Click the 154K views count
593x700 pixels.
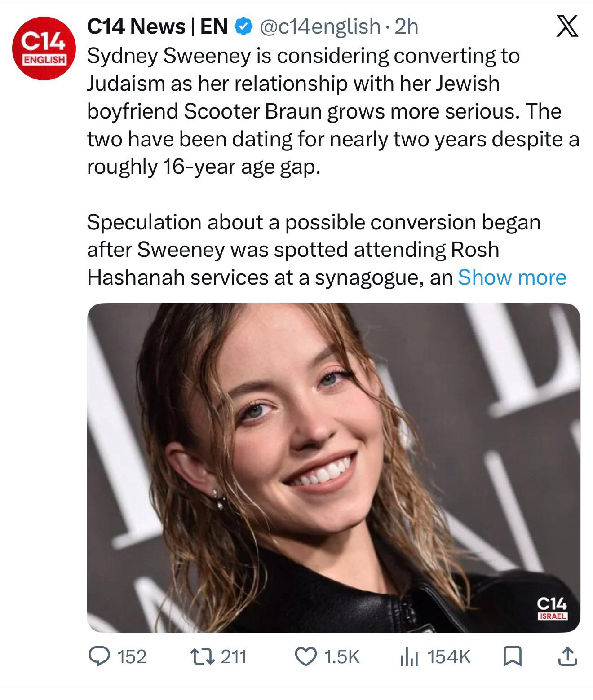point(449,657)
